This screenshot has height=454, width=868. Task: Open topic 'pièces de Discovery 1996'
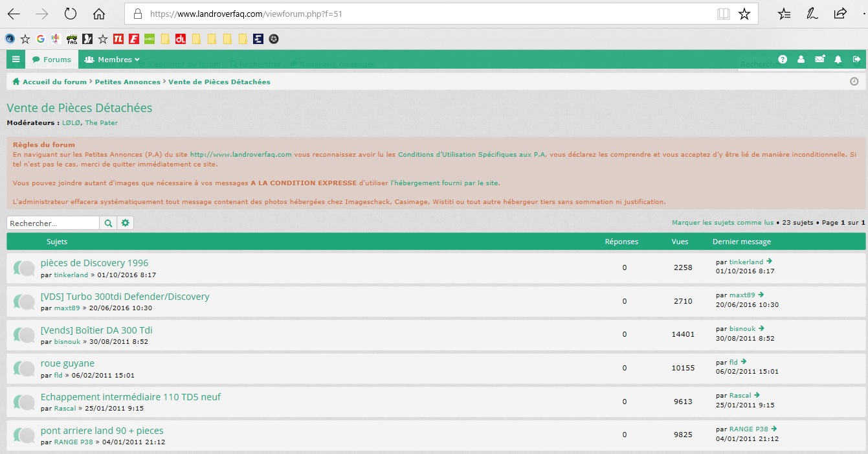click(x=95, y=263)
